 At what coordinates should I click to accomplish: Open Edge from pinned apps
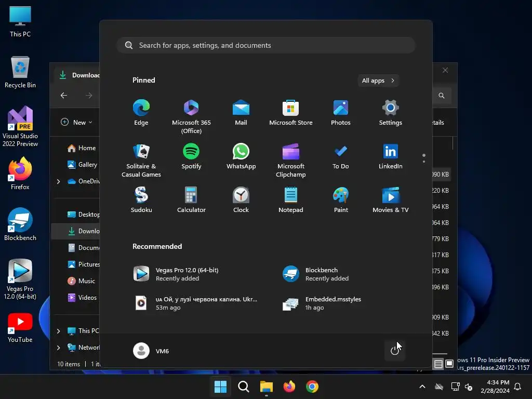pyautogui.click(x=141, y=113)
